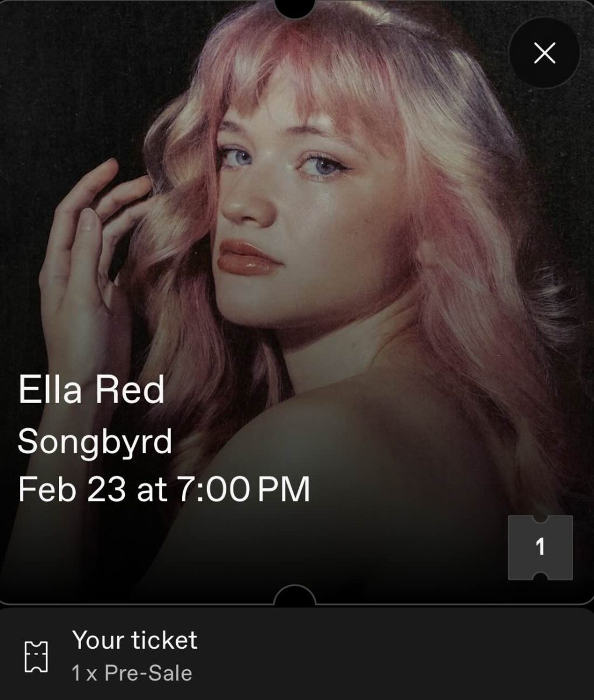Close the Ella Red ticket view
The height and width of the screenshot is (700, 594).
click(x=544, y=54)
